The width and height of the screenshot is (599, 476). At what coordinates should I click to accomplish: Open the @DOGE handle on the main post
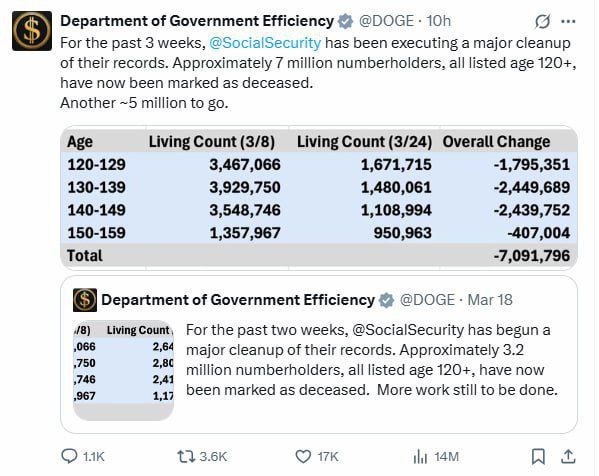(386, 21)
